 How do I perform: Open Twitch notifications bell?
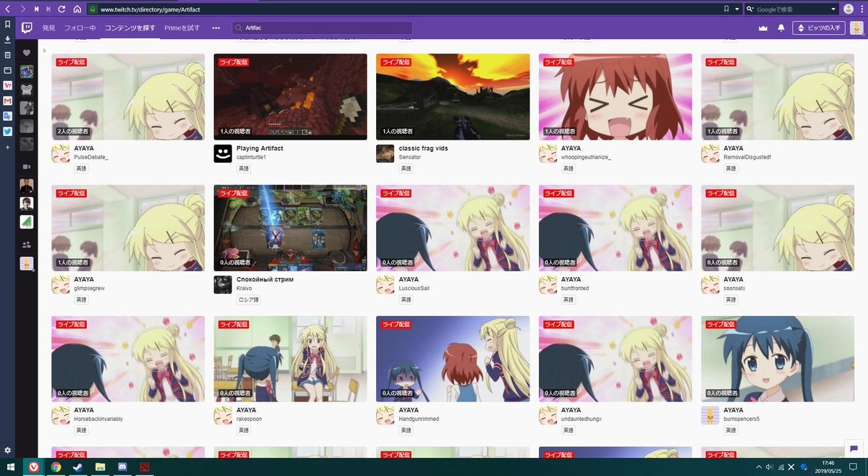coord(780,28)
